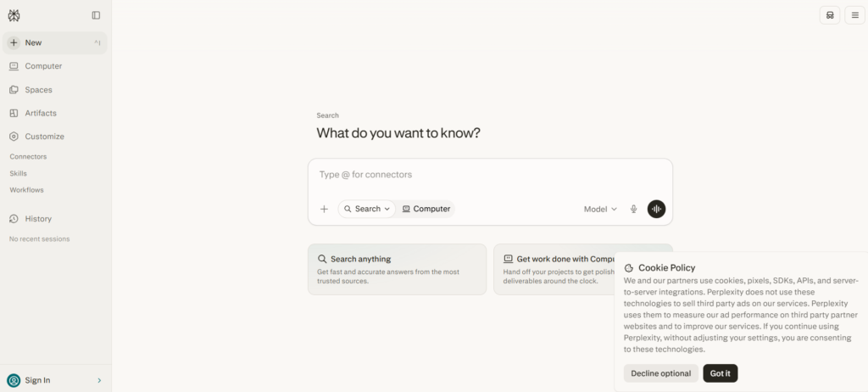Click the Artifacts icon in sidebar
This screenshot has width=868, height=392.
point(14,113)
